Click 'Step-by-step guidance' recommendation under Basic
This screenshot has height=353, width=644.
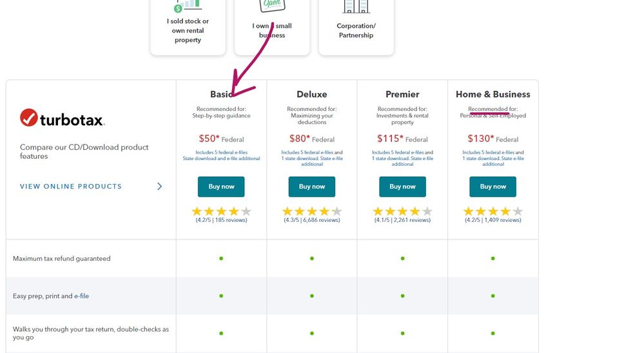pos(221,116)
